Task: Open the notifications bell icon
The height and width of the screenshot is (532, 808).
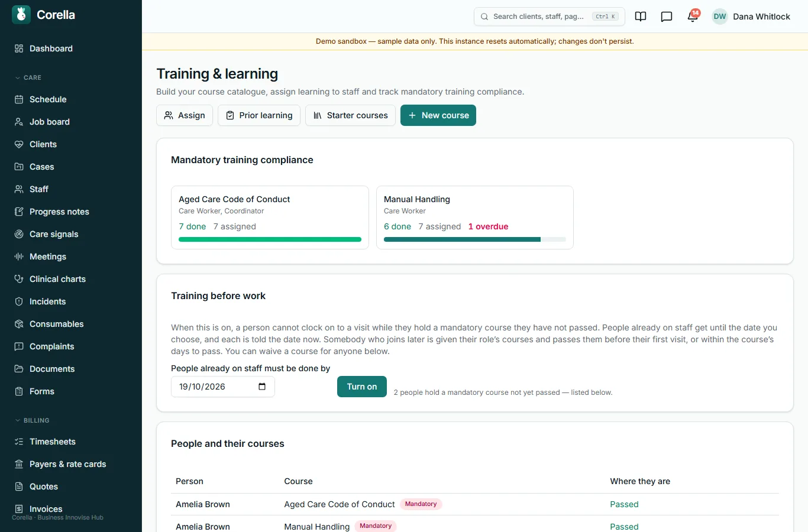Action: 693,17
